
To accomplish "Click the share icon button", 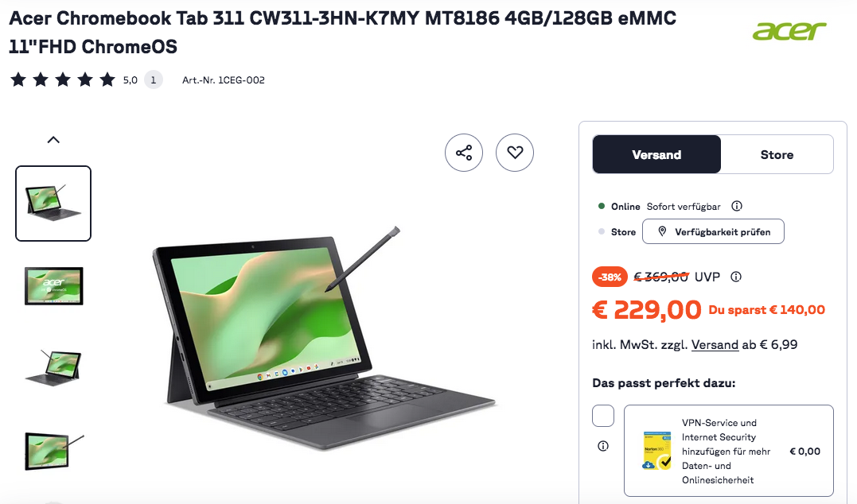I will 463,153.
